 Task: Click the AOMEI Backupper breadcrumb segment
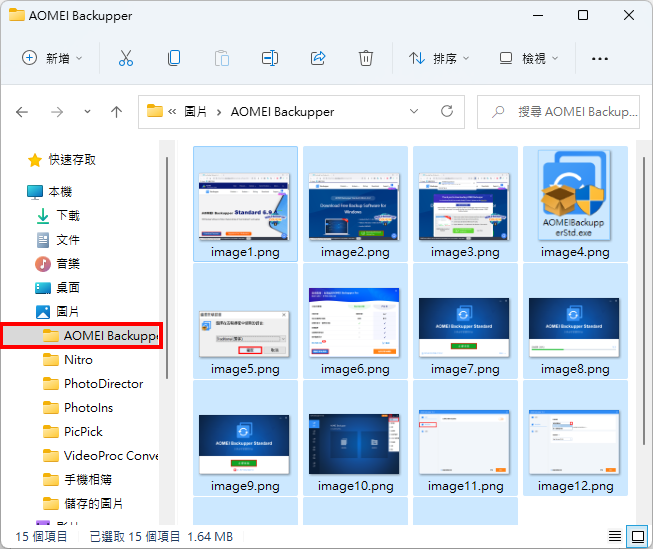(x=282, y=112)
